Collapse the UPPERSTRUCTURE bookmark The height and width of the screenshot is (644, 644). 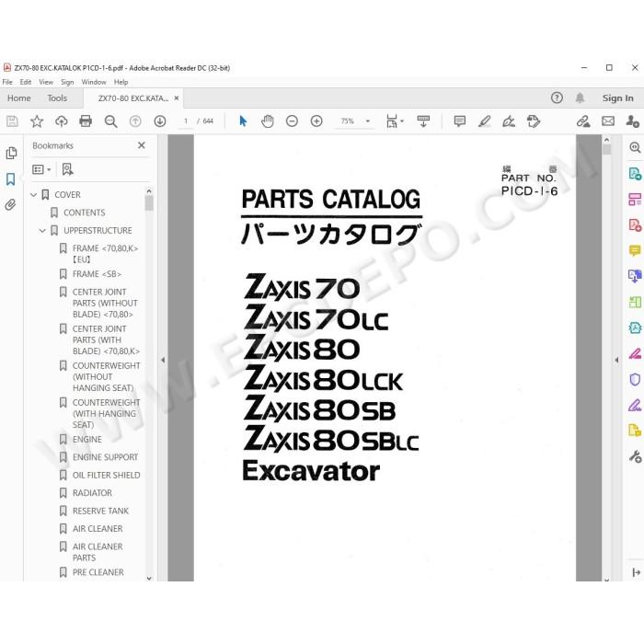pos(42,231)
